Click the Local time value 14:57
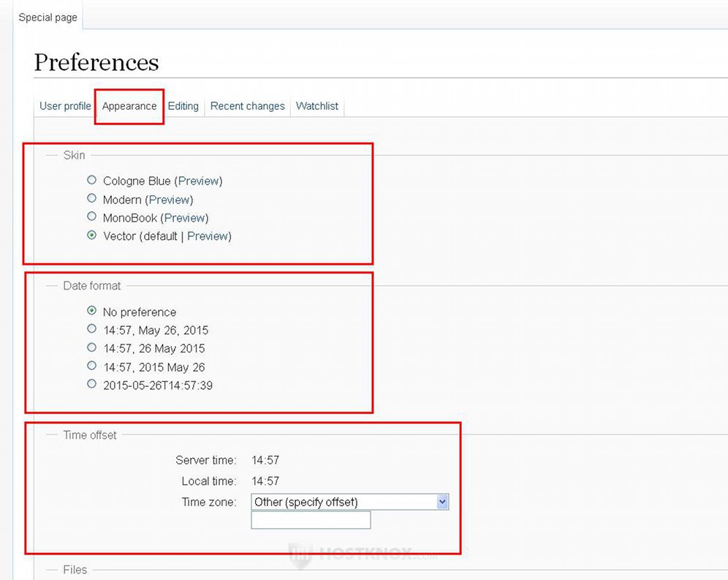The image size is (728, 580). pos(265,481)
